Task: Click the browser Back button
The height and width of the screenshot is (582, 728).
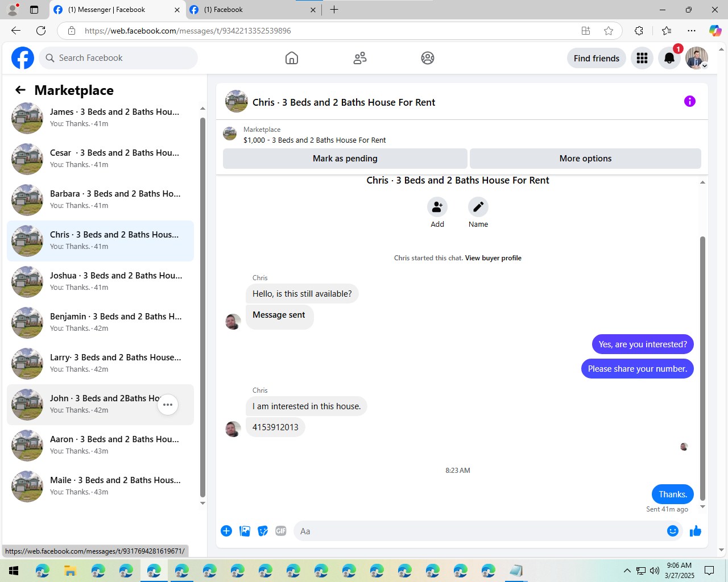Action: (x=16, y=31)
